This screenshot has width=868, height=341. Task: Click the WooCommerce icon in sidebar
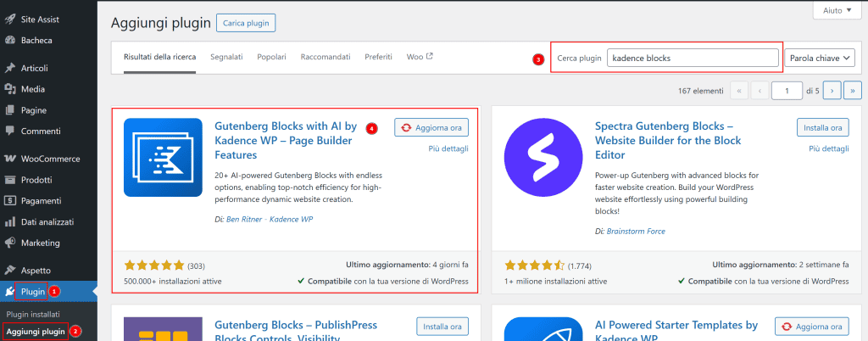coord(10,159)
